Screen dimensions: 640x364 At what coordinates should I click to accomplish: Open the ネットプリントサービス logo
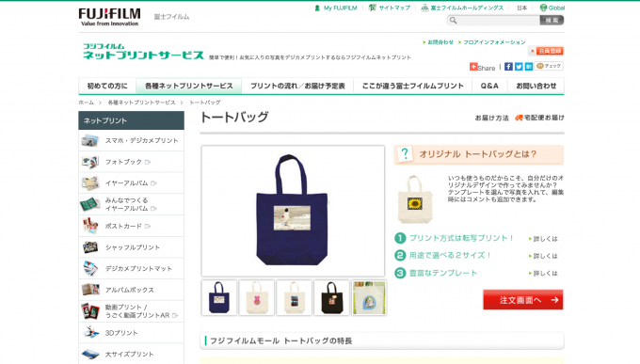click(x=143, y=52)
